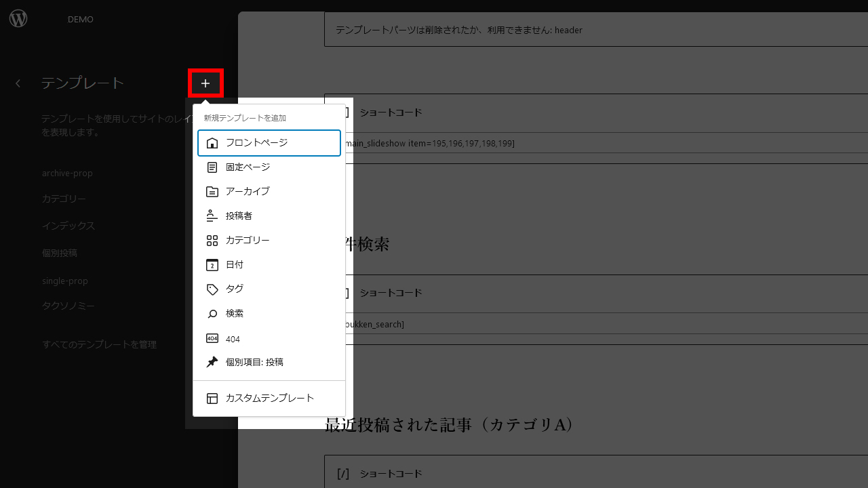Click the 新規テンプレートを追加 menu header
This screenshot has width=868, height=488.
tap(245, 118)
